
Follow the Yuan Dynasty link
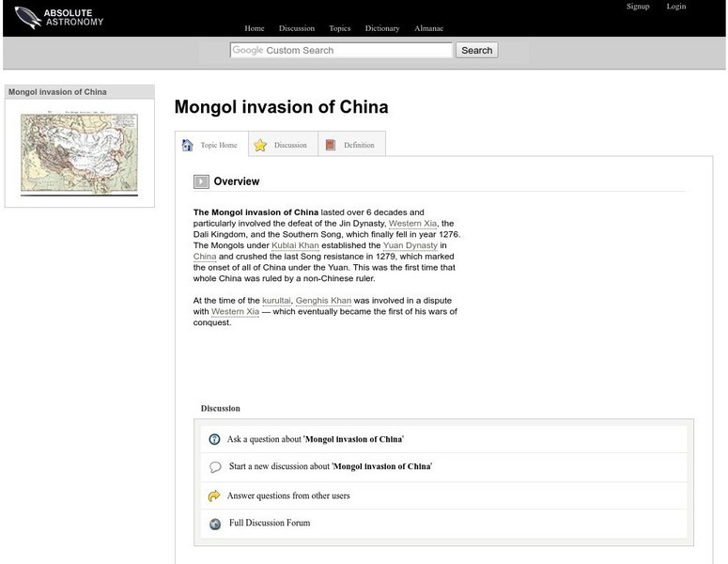point(410,245)
